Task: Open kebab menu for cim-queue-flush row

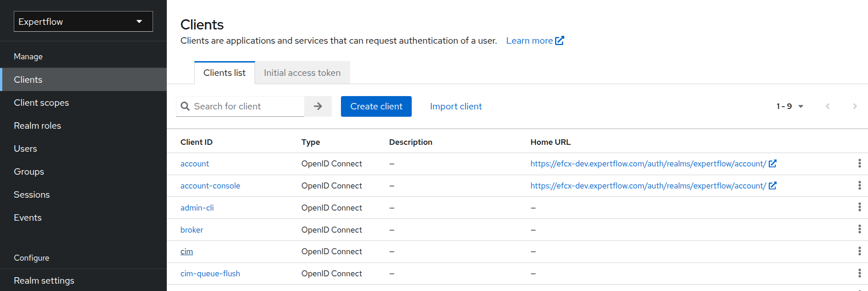Action: coord(859,274)
